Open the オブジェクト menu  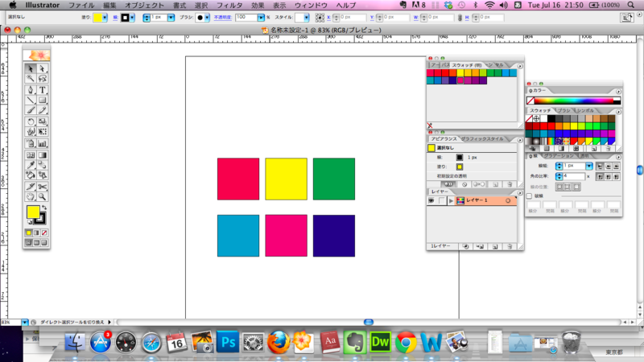point(144,6)
